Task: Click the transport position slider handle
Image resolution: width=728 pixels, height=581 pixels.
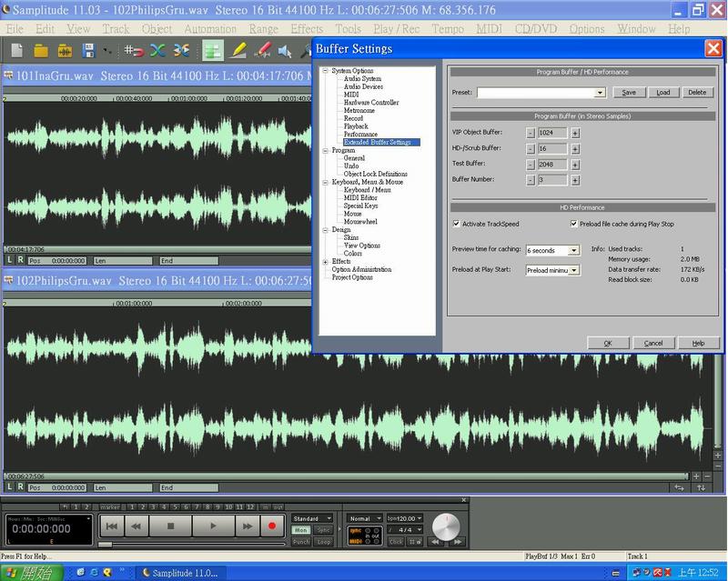Action: [x=105, y=545]
